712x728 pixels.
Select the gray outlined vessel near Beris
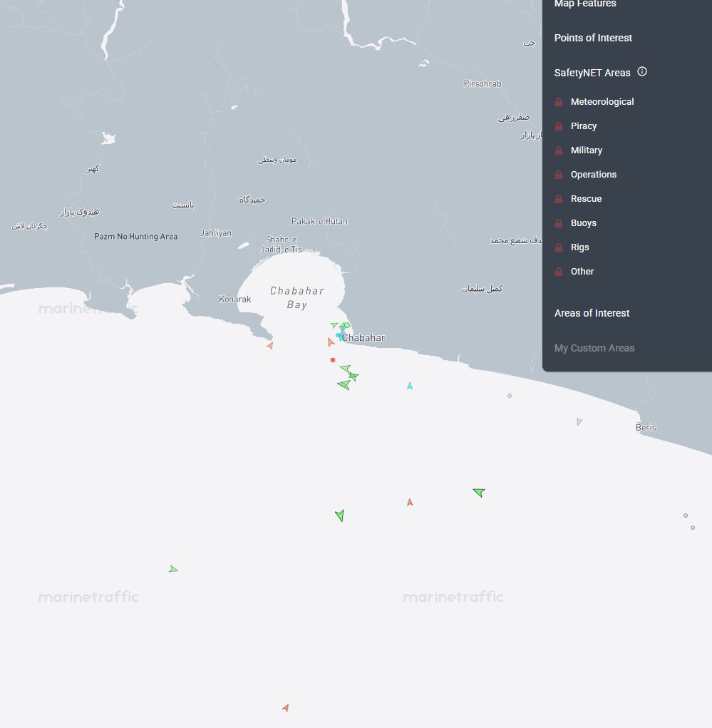(579, 421)
